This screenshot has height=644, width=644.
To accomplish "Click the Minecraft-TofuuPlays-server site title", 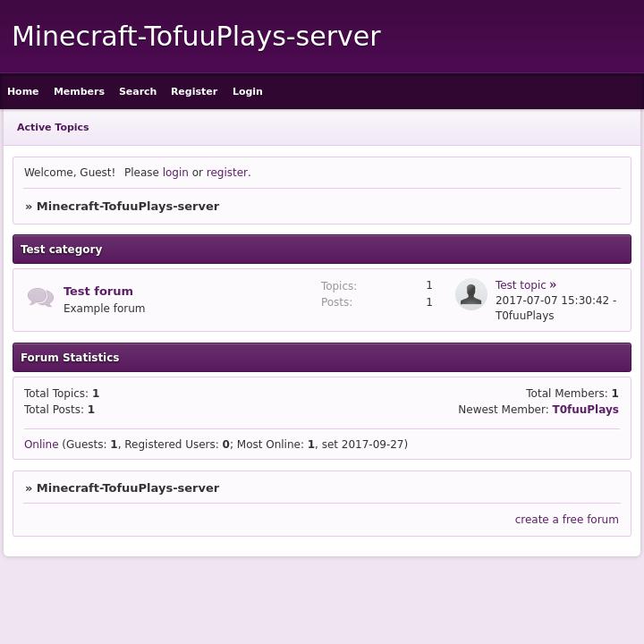I will (197, 37).
